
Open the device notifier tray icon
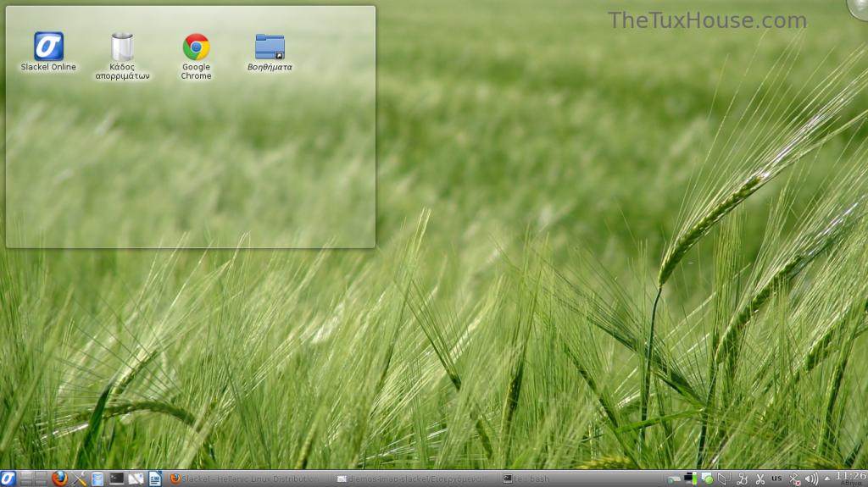point(724,479)
